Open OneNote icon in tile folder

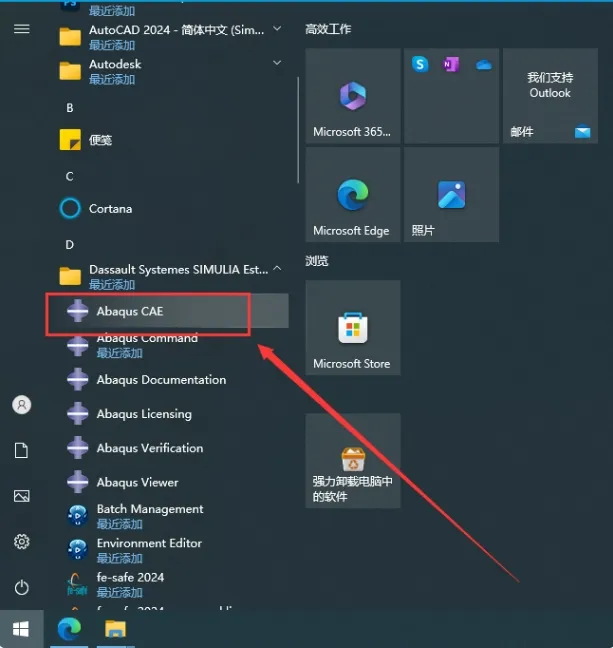tap(451, 64)
